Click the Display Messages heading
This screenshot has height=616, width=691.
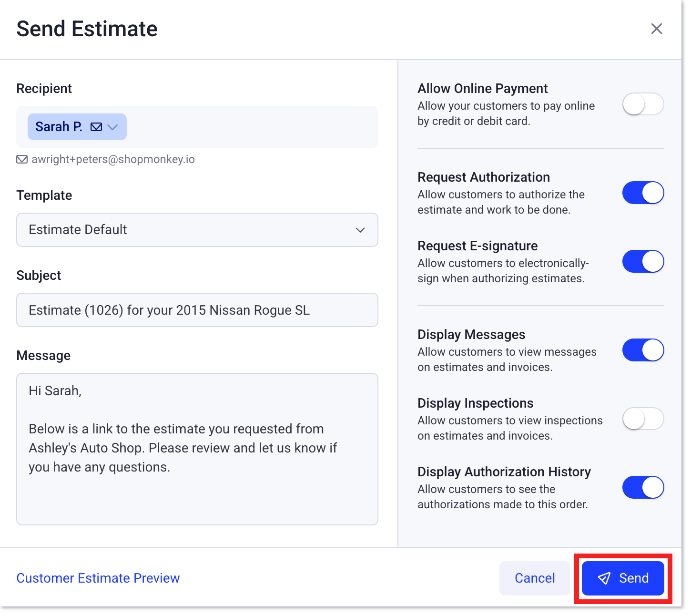pyautogui.click(x=471, y=335)
